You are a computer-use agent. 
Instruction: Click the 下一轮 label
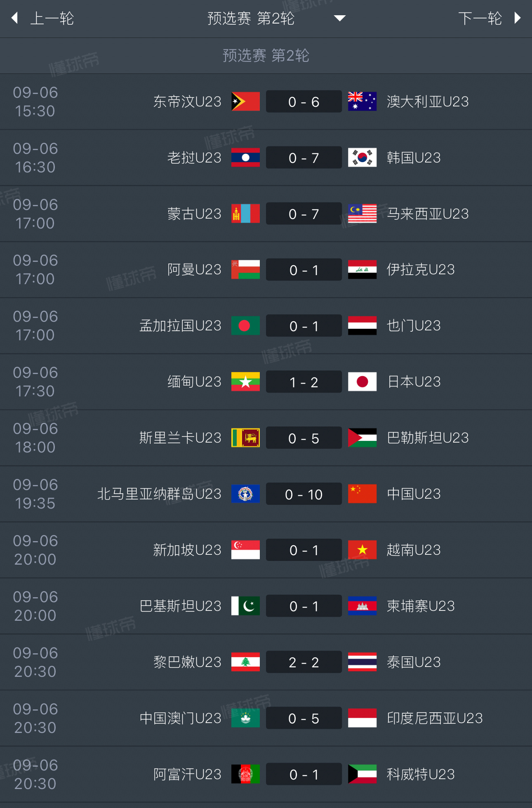pyautogui.click(x=480, y=18)
